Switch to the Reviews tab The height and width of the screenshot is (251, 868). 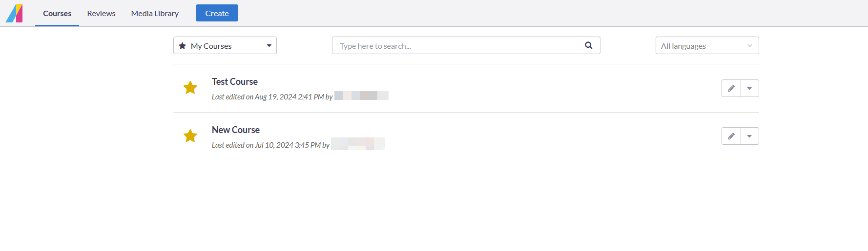click(x=101, y=13)
